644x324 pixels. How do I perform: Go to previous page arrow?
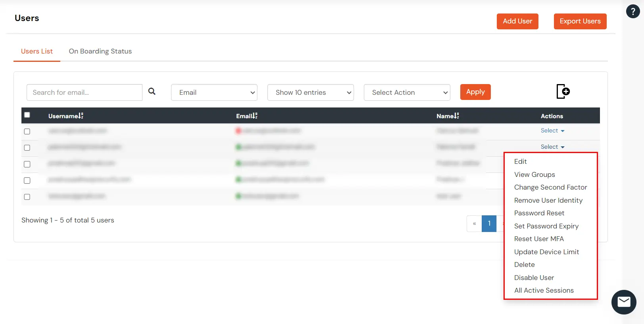coord(474,224)
